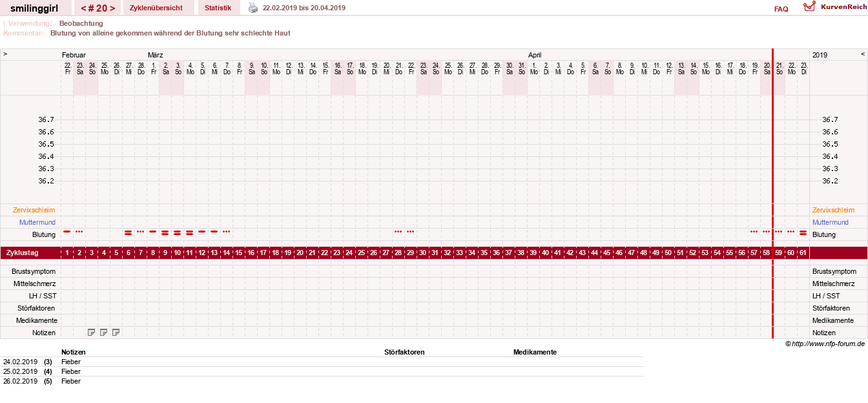
Task: Select the 'Beobachtung' usage text
Action: [81, 23]
